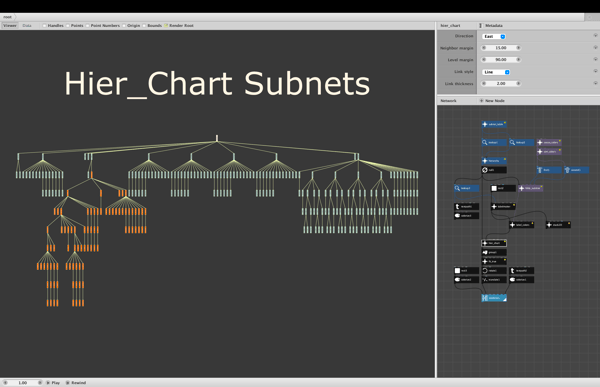This screenshot has width=600, height=387.
Task: Select the lookup1 node
Action: tap(494, 142)
